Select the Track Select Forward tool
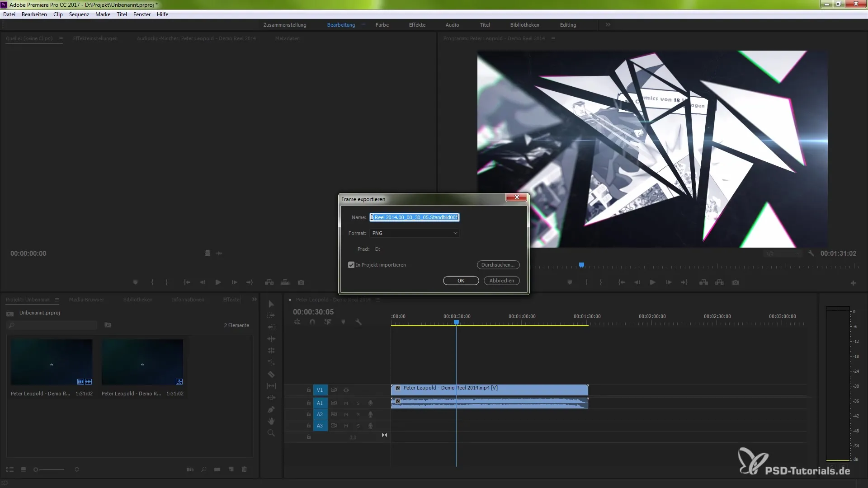This screenshot has width=868, height=488. click(x=271, y=315)
